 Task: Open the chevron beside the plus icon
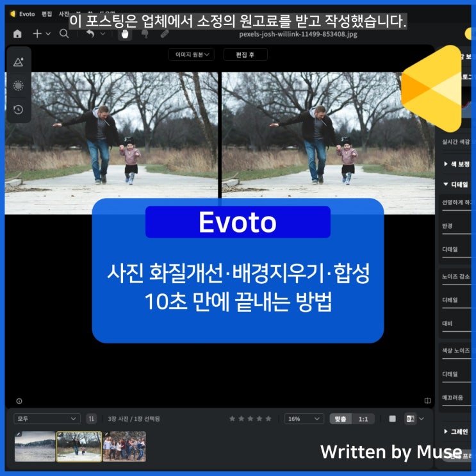48,34
